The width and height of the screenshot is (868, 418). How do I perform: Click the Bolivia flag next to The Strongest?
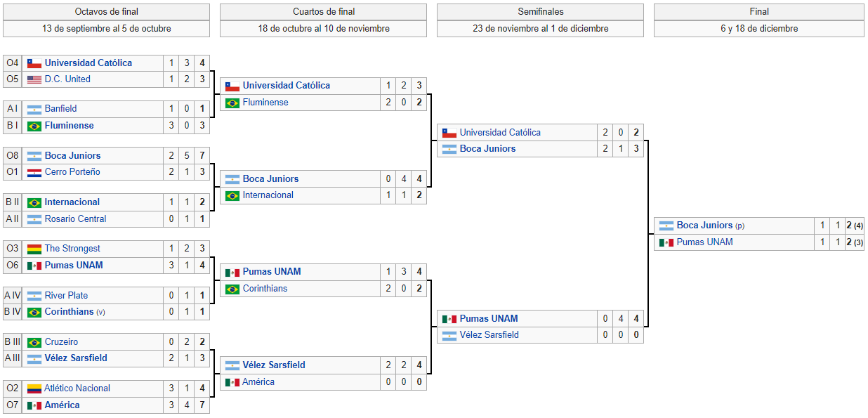point(34,249)
